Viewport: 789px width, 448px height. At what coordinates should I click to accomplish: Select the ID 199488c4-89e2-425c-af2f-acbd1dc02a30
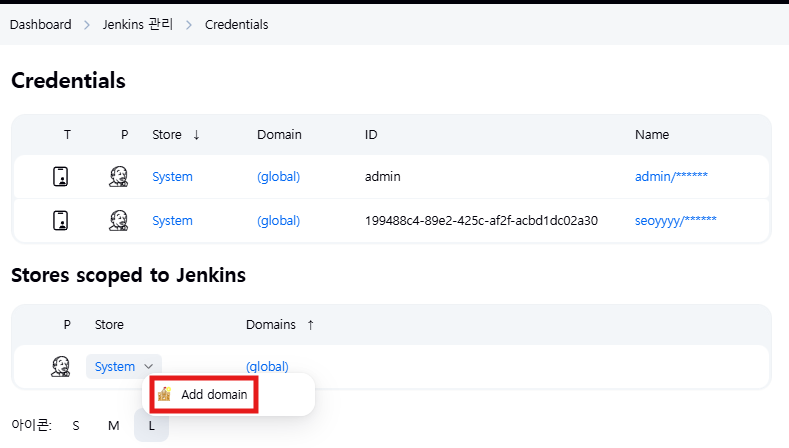pos(482,220)
